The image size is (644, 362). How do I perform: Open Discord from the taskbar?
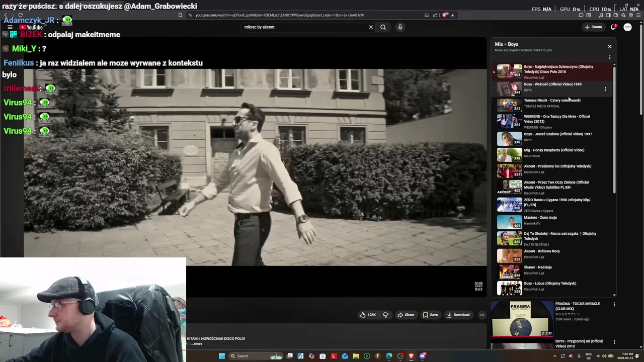tap(422, 356)
